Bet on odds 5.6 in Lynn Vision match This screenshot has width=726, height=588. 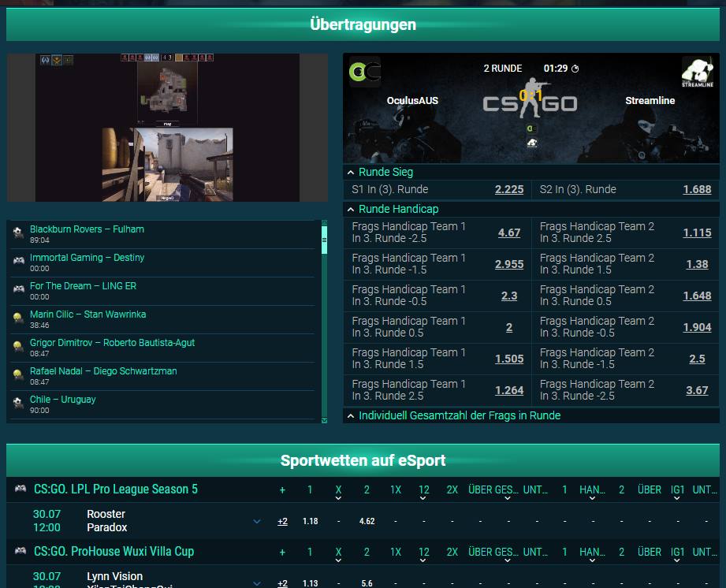(367, 583)
